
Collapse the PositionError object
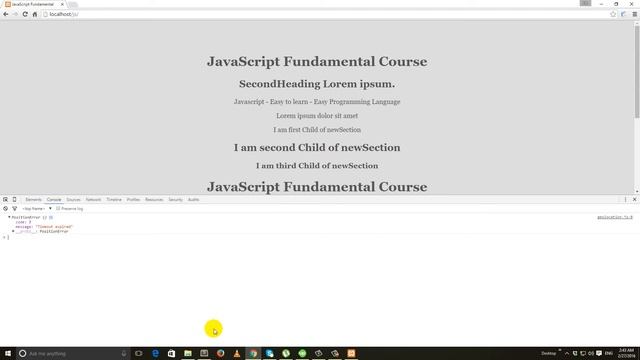pyautogui.click(x=9, y=218)
